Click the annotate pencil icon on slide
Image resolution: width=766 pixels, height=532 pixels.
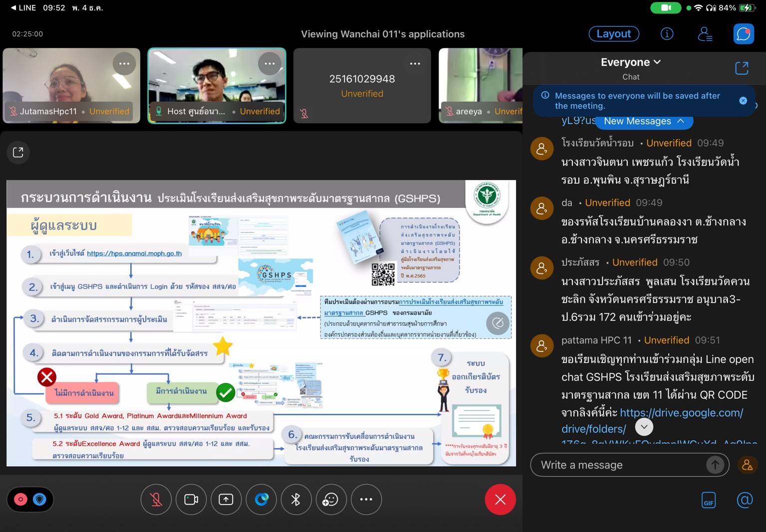pos(498,323)
